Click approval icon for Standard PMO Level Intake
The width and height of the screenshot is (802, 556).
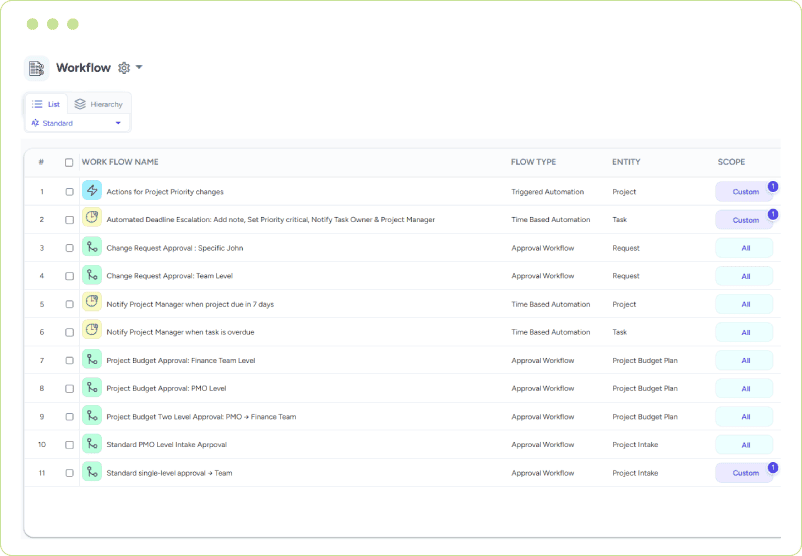click(x=92, y=443)
